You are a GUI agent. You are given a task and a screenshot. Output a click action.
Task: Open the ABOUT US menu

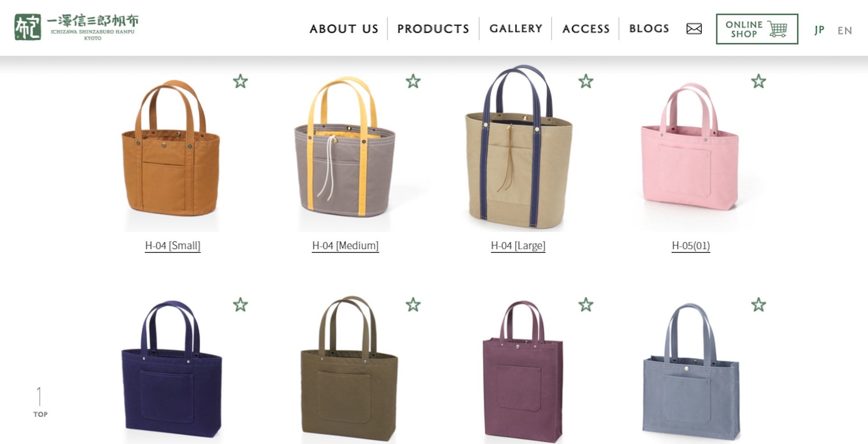tap(344, 29)
